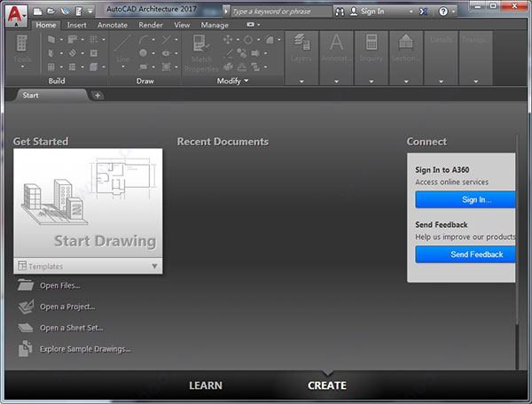Switch to the View ribbon tab
Screen dimensions: 532x404
tap(182, 25)
